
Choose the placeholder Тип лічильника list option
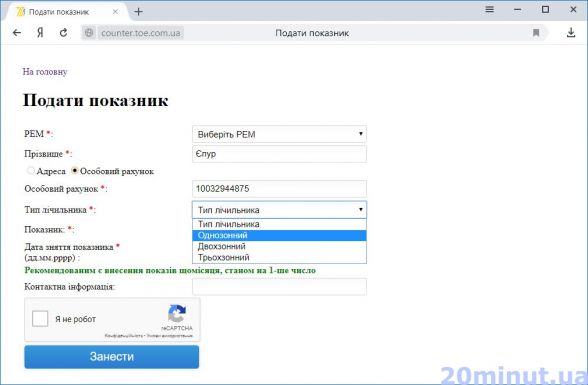point(279,224)
